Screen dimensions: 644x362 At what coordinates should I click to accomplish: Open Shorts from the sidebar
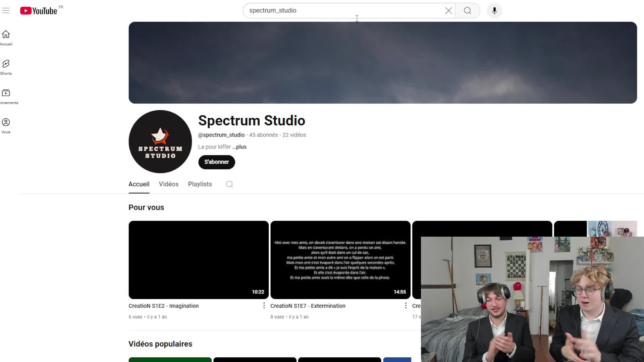[x=6, y=67]
